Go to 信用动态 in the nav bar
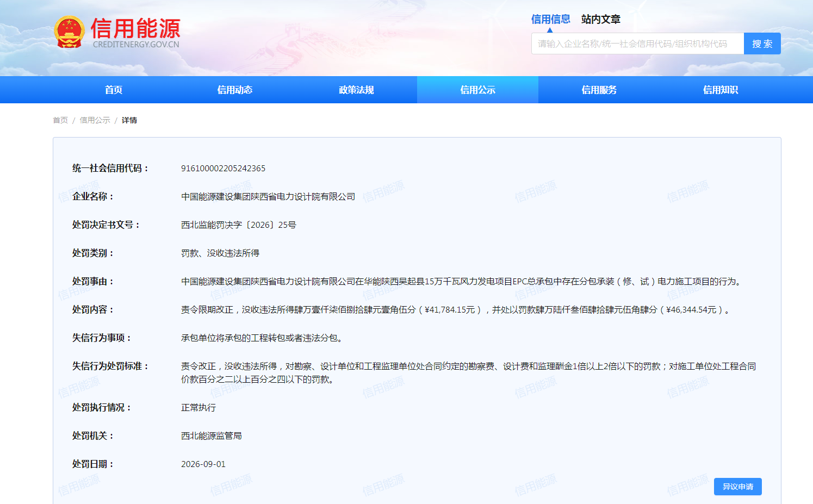The image size is (813, 504). tap(235, 90)
